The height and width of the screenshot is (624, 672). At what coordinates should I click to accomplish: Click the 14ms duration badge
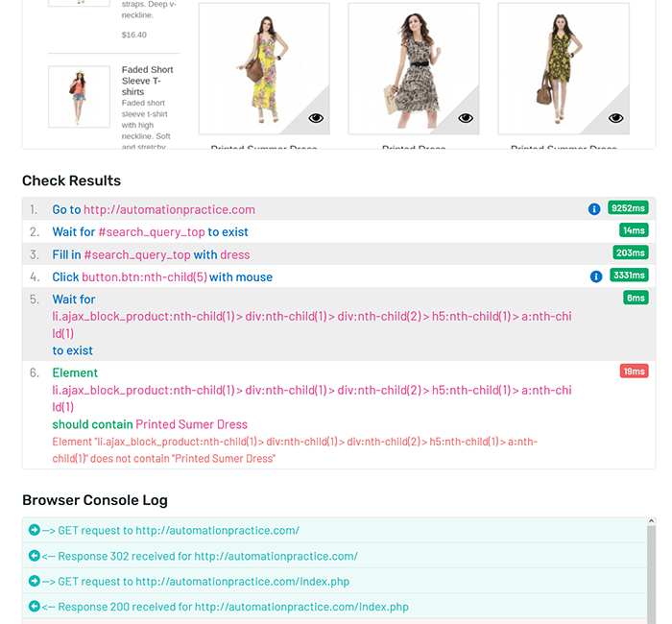634,230
